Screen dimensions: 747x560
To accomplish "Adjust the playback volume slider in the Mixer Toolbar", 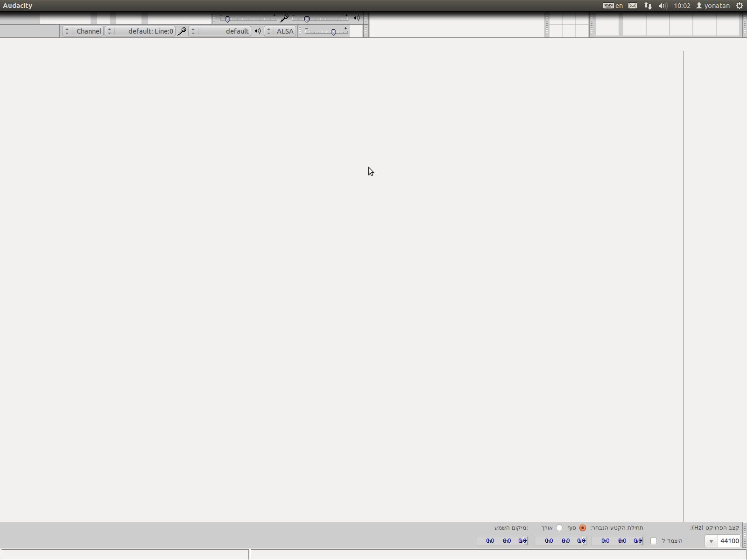I will point(307,19).
